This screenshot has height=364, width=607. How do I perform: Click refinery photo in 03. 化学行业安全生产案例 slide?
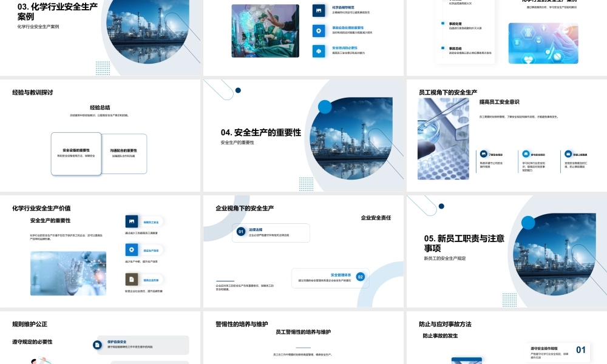[148, 32]
